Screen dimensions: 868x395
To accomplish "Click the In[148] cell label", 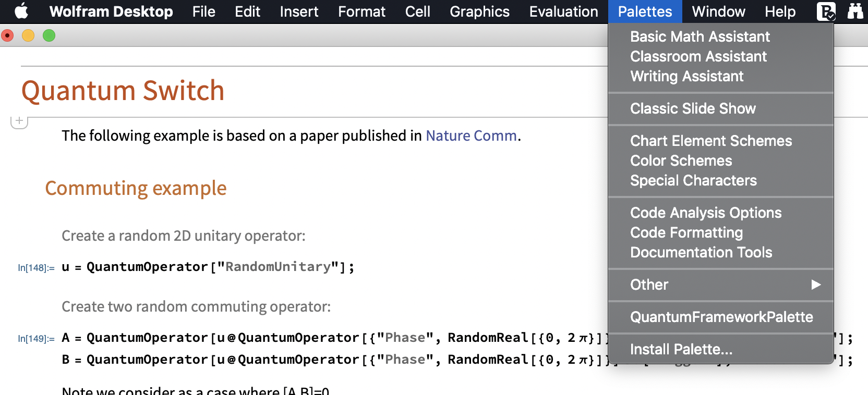I will point(36,268).
